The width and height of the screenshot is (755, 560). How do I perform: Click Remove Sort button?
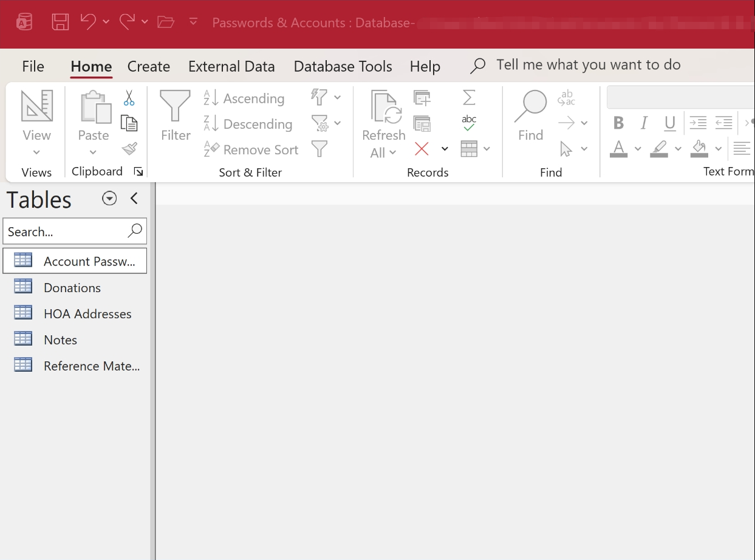251,149
